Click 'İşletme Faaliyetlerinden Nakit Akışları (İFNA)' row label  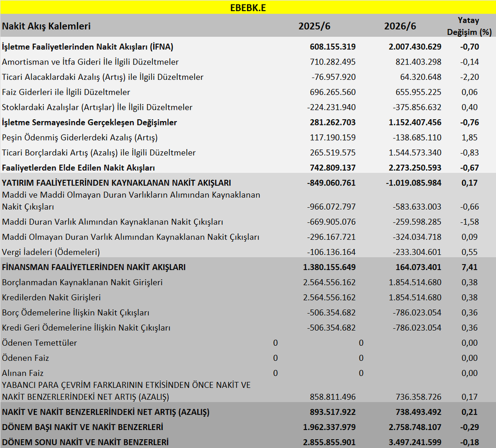coord(88,47)
